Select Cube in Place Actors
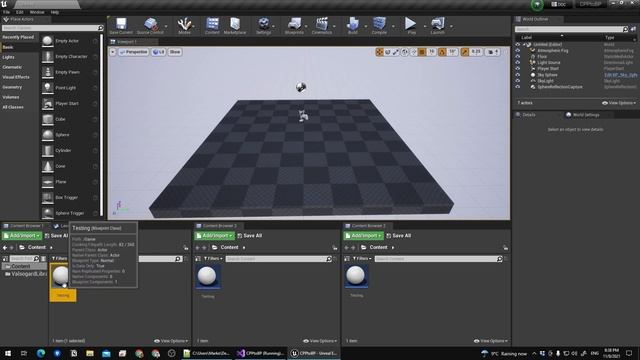Screen dimensions: 640x360 [x=70, y=119]
